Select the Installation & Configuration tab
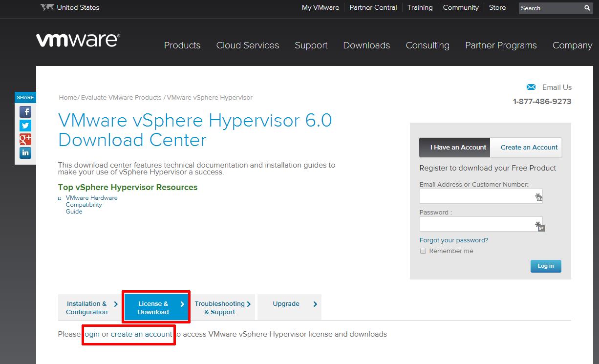This screenshot has height=364, width=599. pos(90,308)
